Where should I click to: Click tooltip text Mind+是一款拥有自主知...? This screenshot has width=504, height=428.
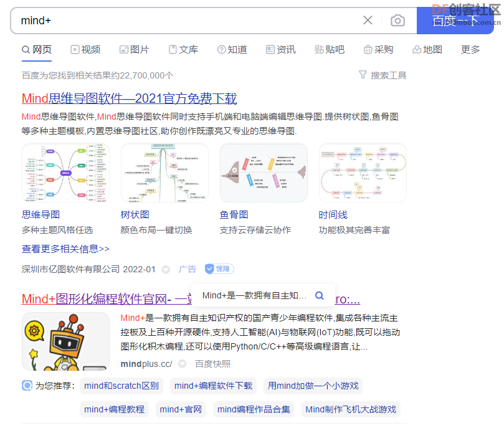pos(254,295)
